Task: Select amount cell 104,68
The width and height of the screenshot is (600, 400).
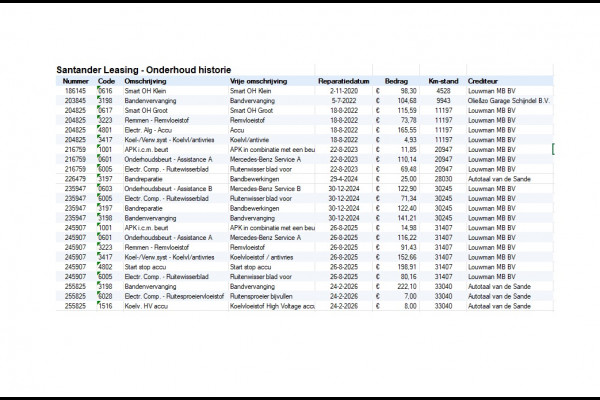Action: [406, 101]
